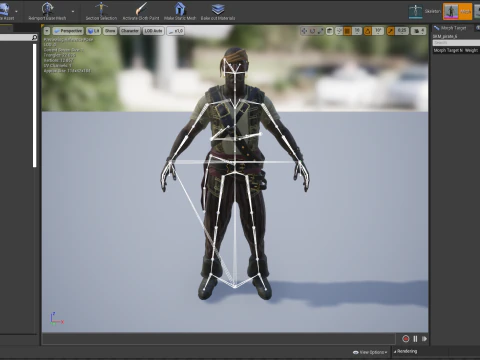Click the Mesh mode thumbnail
Viewport: 480px width, 360px height.
point(451,11)
